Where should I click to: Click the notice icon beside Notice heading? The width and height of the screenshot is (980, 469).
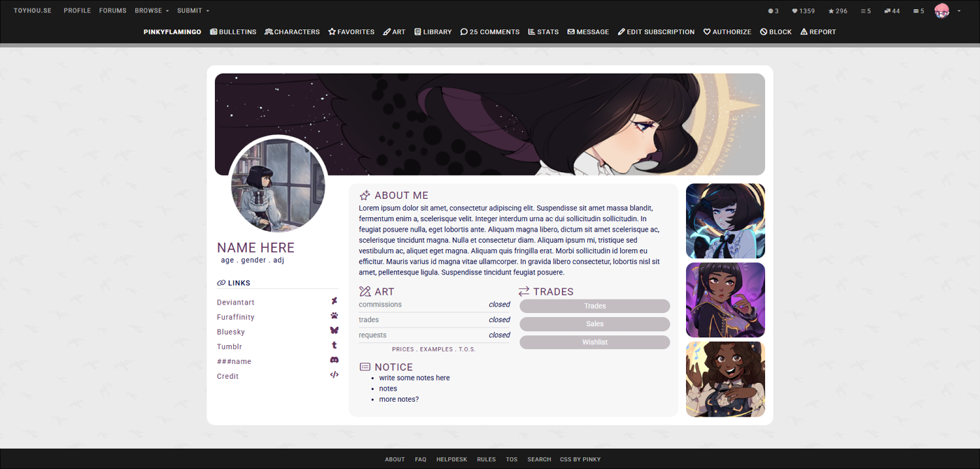pyautogui.click(x=365, y=367)
